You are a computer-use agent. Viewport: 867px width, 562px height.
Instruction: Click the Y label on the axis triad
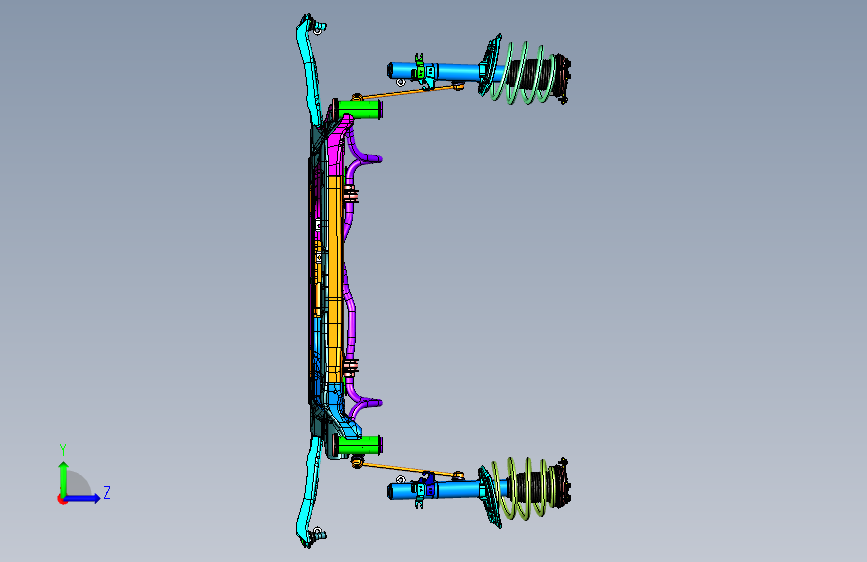pyautogui.click(x=63, y=450)
